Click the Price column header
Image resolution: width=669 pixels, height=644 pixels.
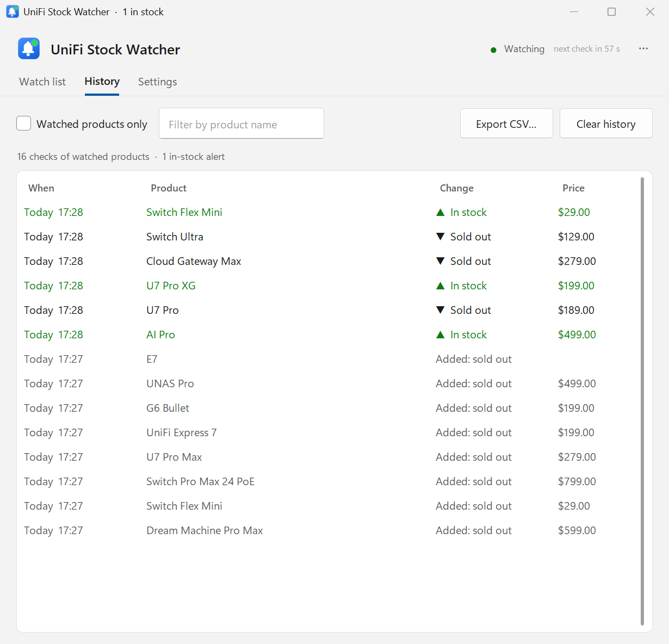573,188
